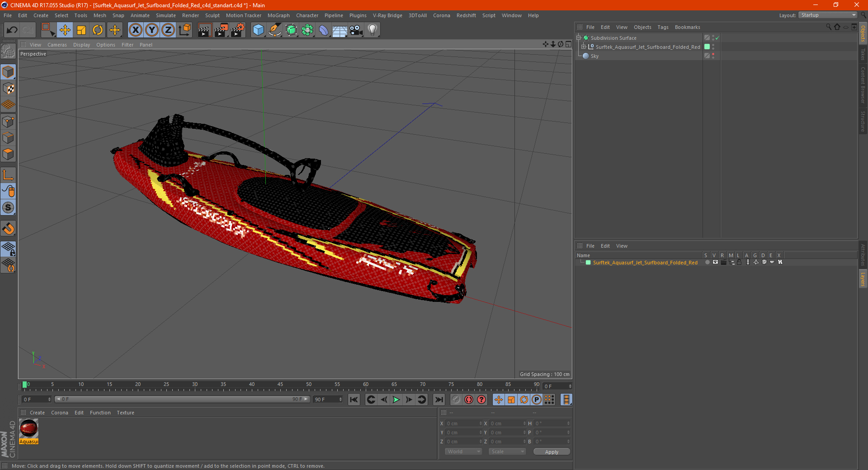Open viewport Cameras menu

(57, 45)
